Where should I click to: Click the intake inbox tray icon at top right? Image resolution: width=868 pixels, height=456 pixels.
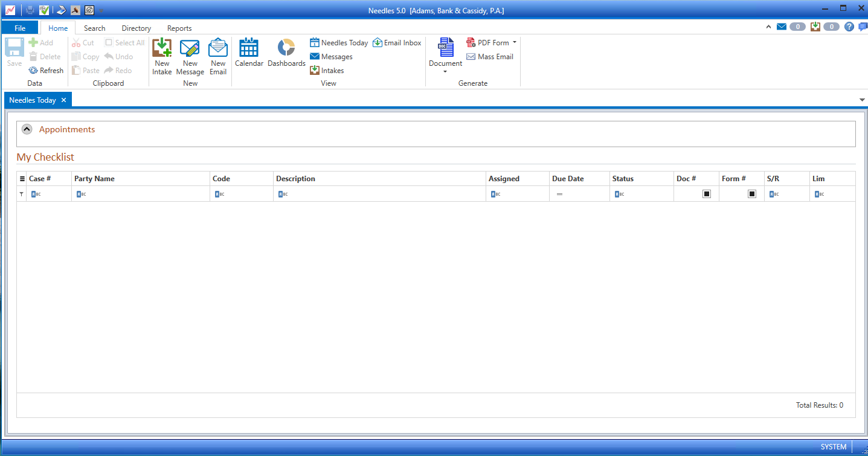click(815, 27)
